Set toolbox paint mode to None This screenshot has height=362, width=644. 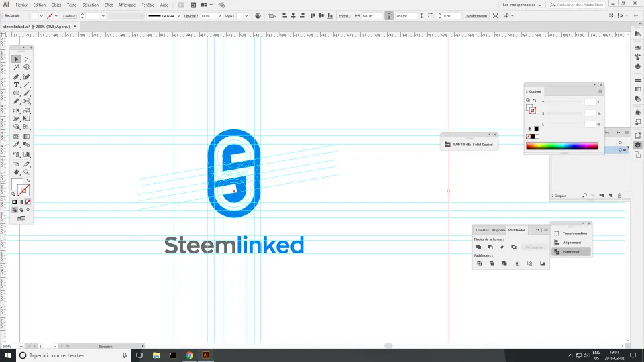(28, 202)
